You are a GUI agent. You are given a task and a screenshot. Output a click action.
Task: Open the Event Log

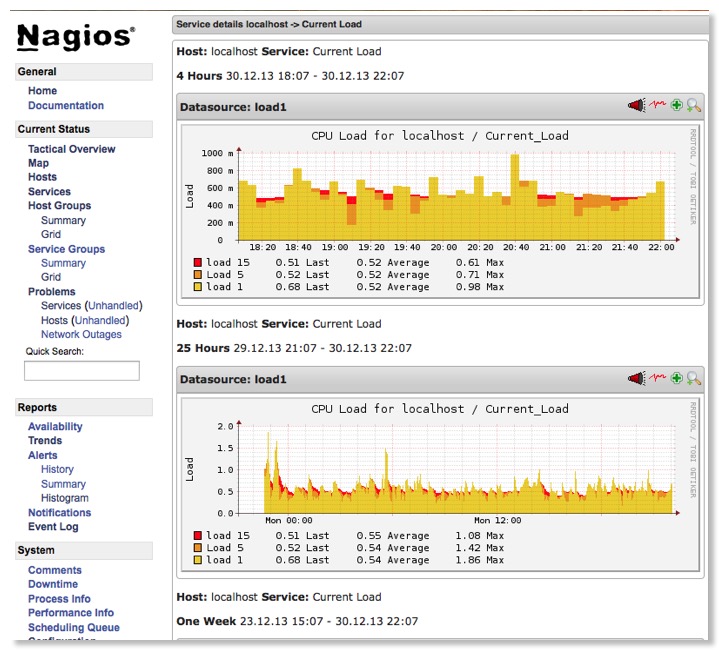[x=53, y=527]
